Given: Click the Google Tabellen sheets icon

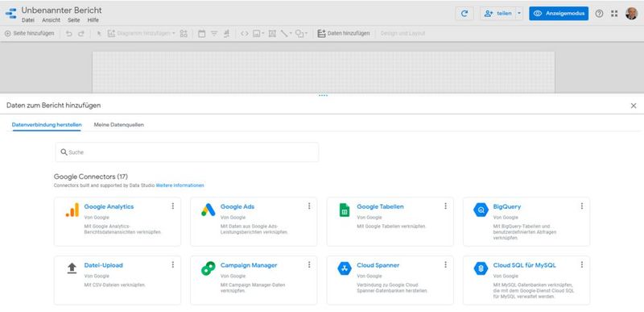Looking at the screenshot, I should tap(345, 210).
